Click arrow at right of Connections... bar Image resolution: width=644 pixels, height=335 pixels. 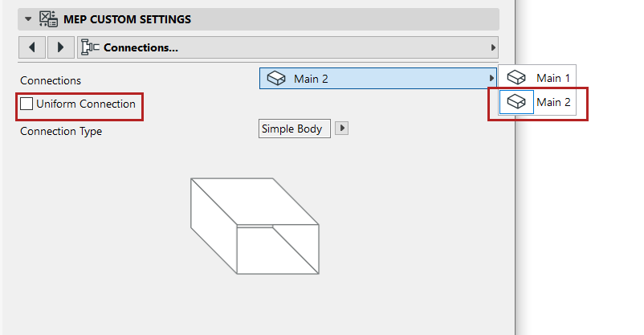[492, 47]
